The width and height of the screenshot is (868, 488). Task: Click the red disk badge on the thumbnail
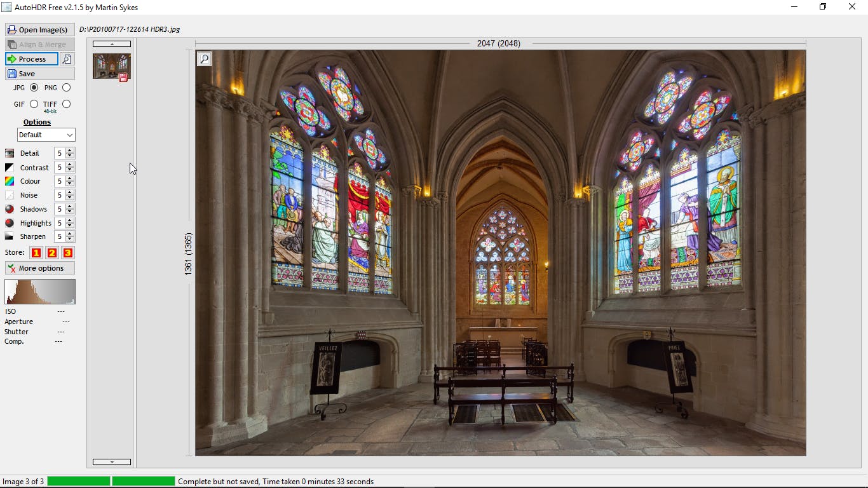pyautogui.click(x=123, y=78)
